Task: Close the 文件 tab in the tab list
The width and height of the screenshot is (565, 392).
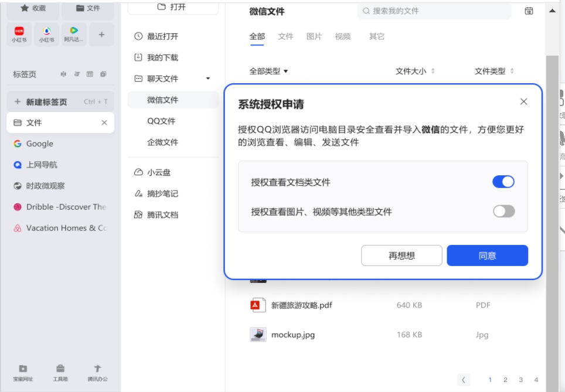Action: point(104,122)
